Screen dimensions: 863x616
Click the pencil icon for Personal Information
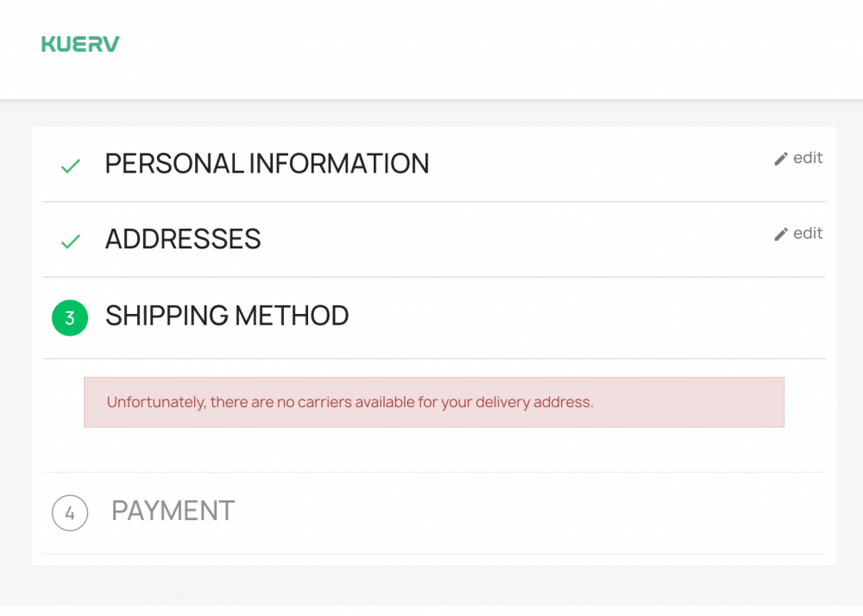point(781,159)
